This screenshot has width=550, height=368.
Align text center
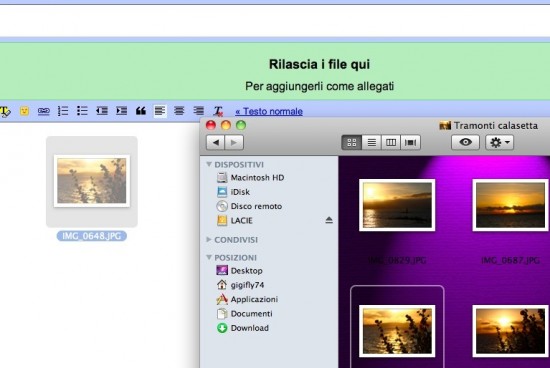pyautogui.click(x=179, y=111)
